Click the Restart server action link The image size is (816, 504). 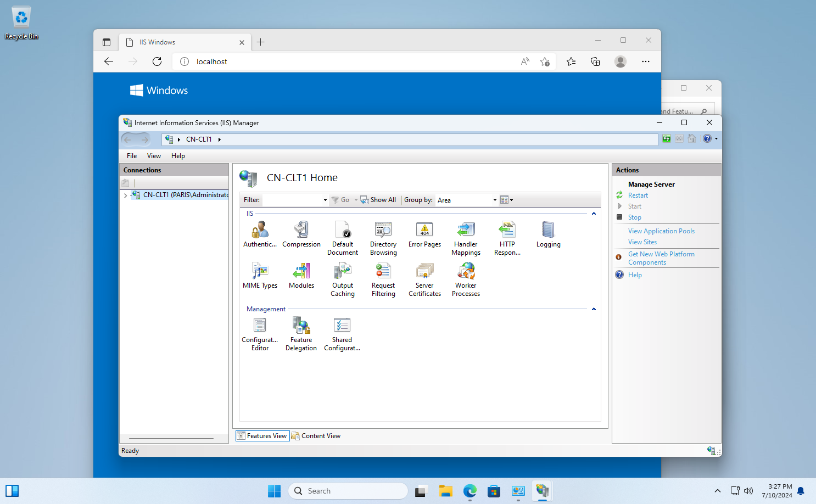tap(638, 195)
